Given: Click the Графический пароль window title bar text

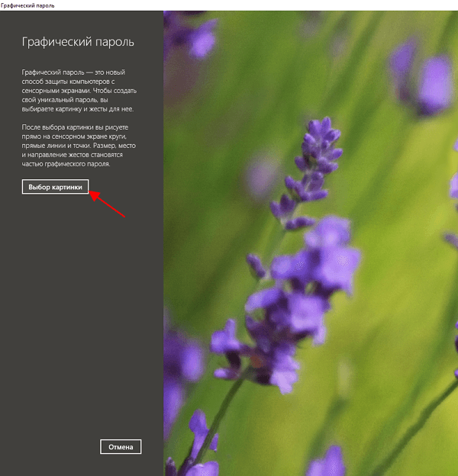Looking at the screenshot, I should point(27,5).
